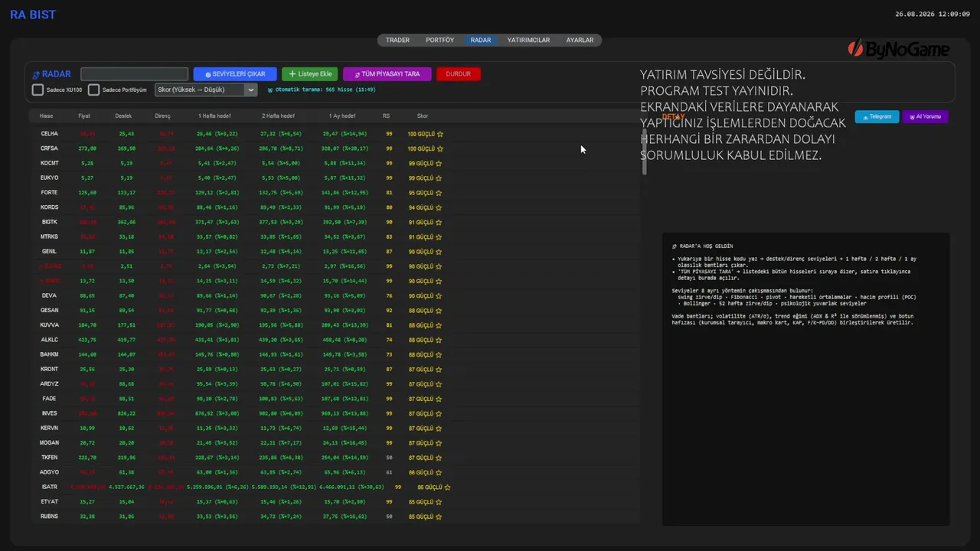Screen dimensions: 980x551
Task: Click the star icon for RUBNS
Action: point(440,517)
